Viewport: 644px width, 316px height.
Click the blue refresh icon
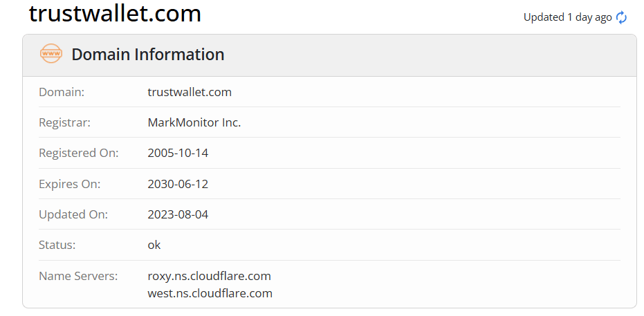click(621, 18)
